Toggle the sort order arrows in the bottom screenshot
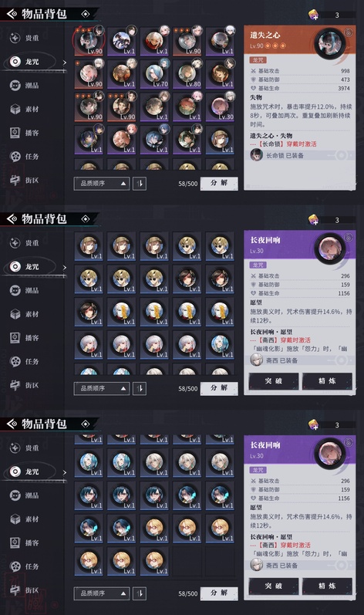This screenshot has height=615, width=364. click(140, 593)
